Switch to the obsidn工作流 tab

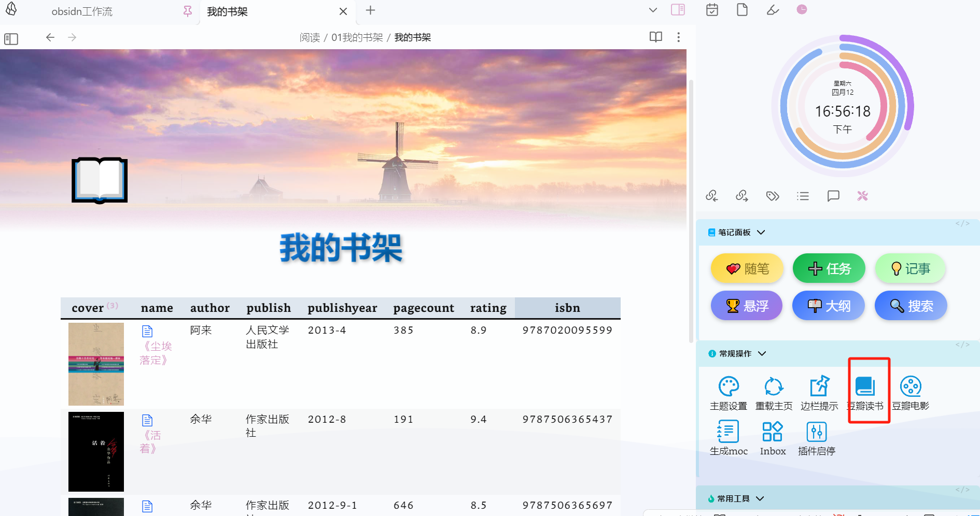[x=82, y=11]
